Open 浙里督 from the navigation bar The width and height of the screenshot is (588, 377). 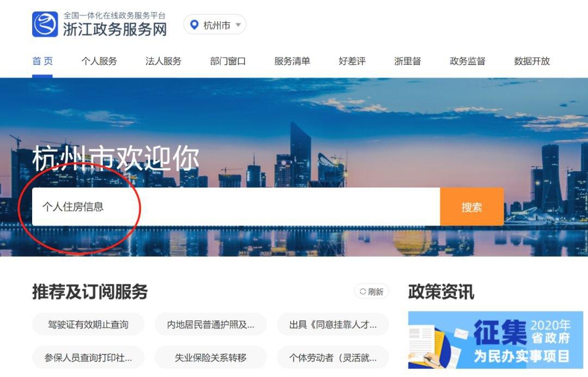[408, 61]
